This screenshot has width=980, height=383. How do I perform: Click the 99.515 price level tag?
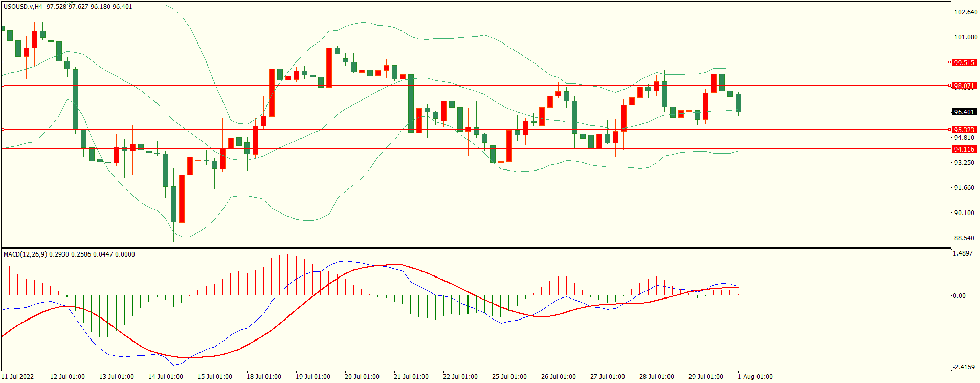point(964,62)
